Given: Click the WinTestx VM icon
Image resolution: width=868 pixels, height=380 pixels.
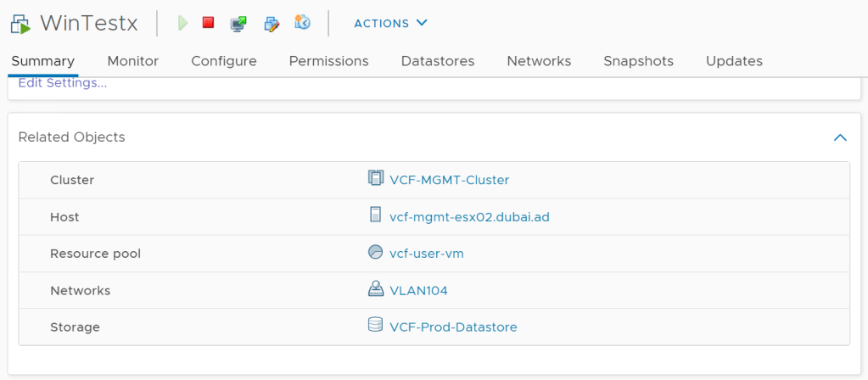Looking at the screenshot, I should (x=20, y=24).
